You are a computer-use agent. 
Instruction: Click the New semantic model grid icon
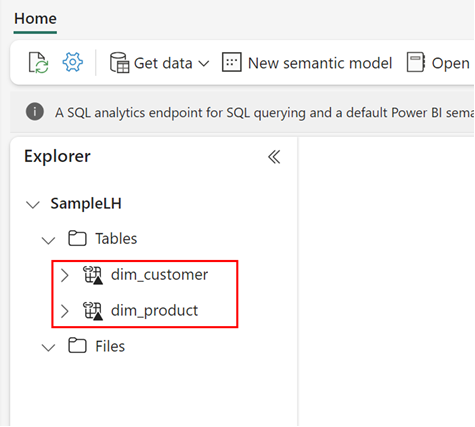pyautogui.click(x=232, y=62)
